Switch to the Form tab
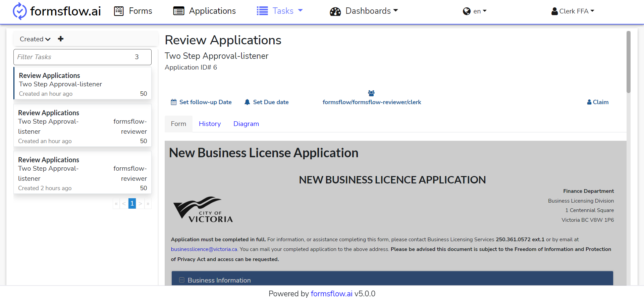 (x=178, y=124)
